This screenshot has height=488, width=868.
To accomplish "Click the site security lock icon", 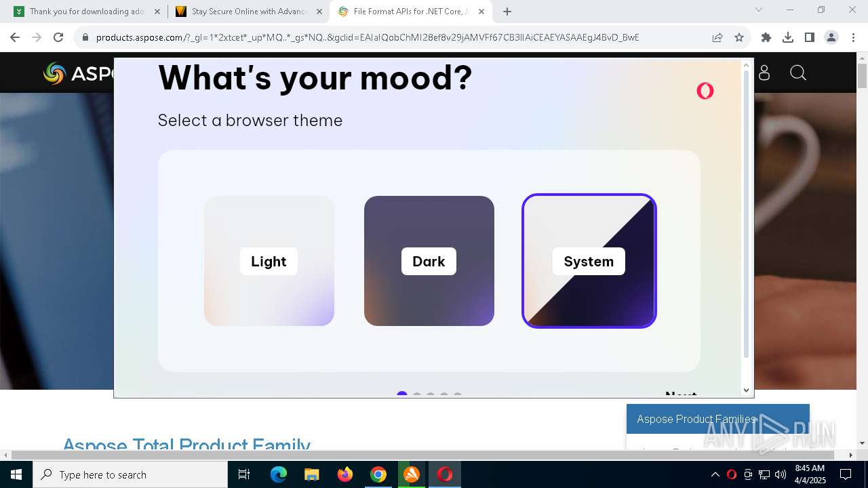I will click(x=85, y=37).
